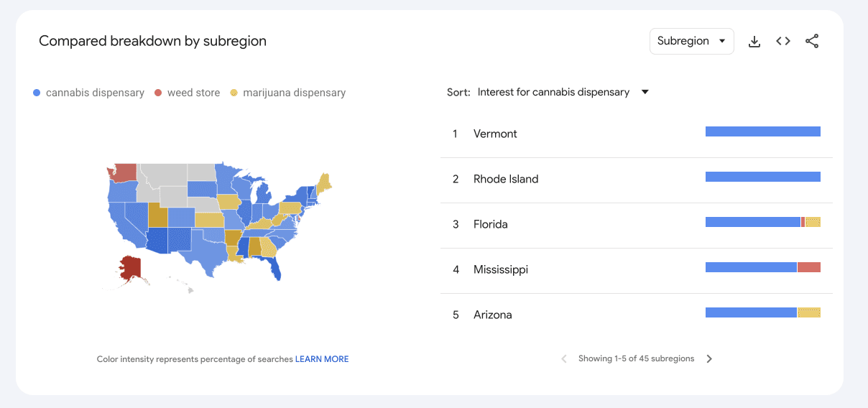This screenshot has height=408, width=868.
Task: Click California on the map
Action: coord(125,223)
